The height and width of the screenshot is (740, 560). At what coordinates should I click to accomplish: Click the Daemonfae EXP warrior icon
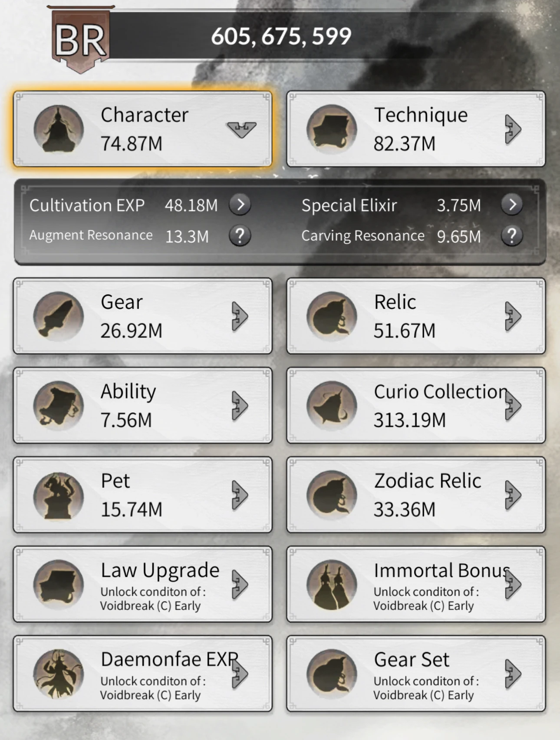[59, 674]
